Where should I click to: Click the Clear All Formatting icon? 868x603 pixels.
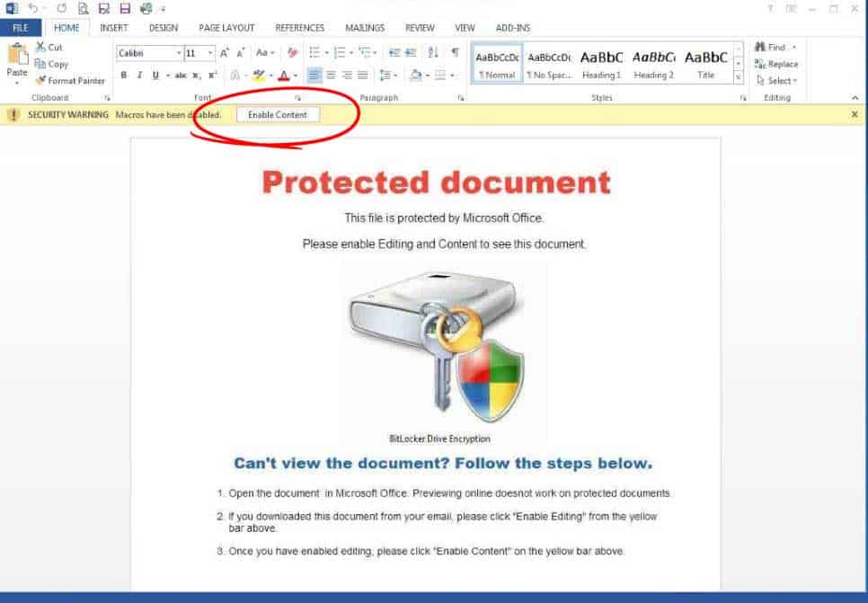[x=292, y=53]
